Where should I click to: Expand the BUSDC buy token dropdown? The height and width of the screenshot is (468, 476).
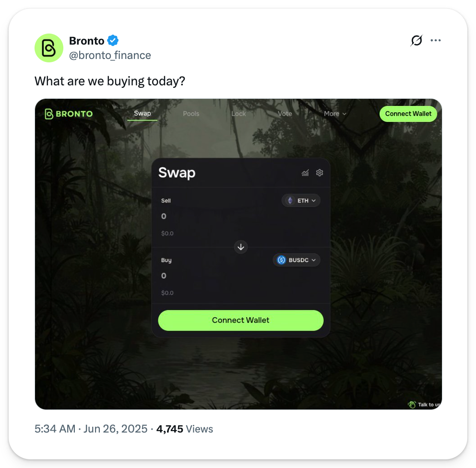pos(313,260)
